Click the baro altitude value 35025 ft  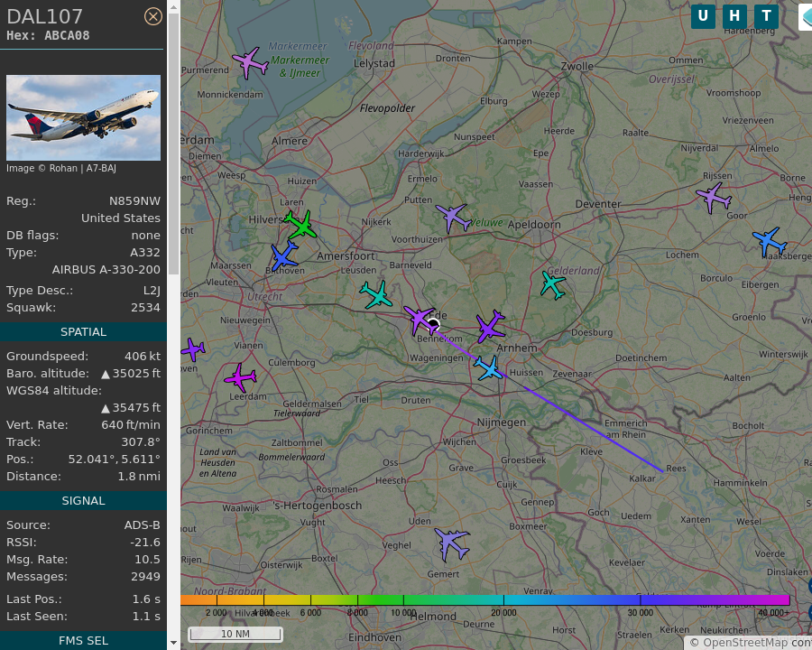point(131,373)
